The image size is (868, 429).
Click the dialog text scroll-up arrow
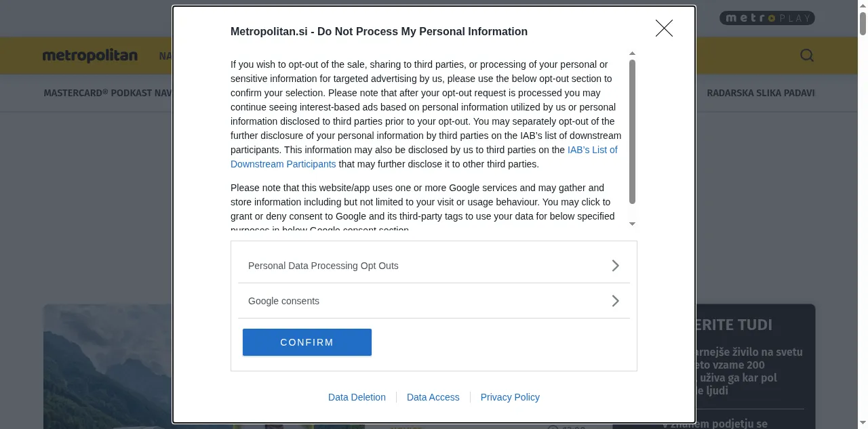point(632,54)
